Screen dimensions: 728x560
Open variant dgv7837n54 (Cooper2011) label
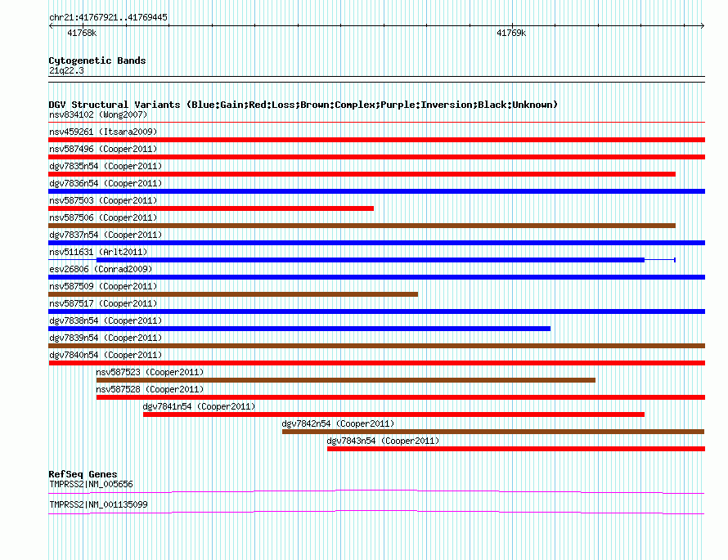click(x=106, y=235)
